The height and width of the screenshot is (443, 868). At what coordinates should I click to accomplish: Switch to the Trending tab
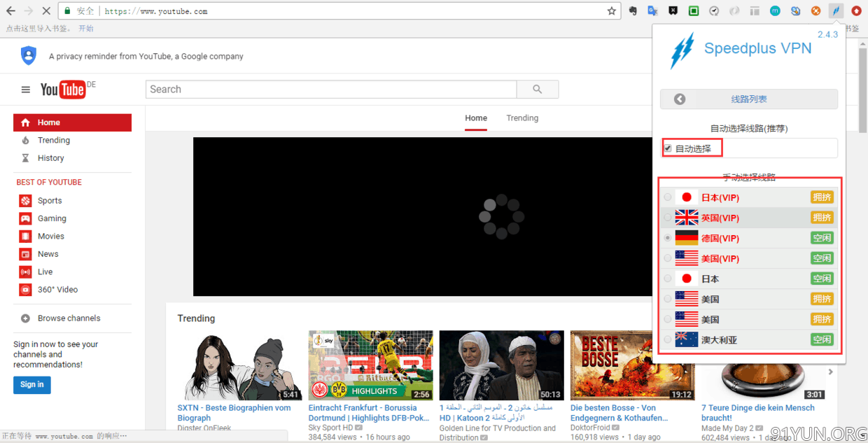[x=522, y=118]
